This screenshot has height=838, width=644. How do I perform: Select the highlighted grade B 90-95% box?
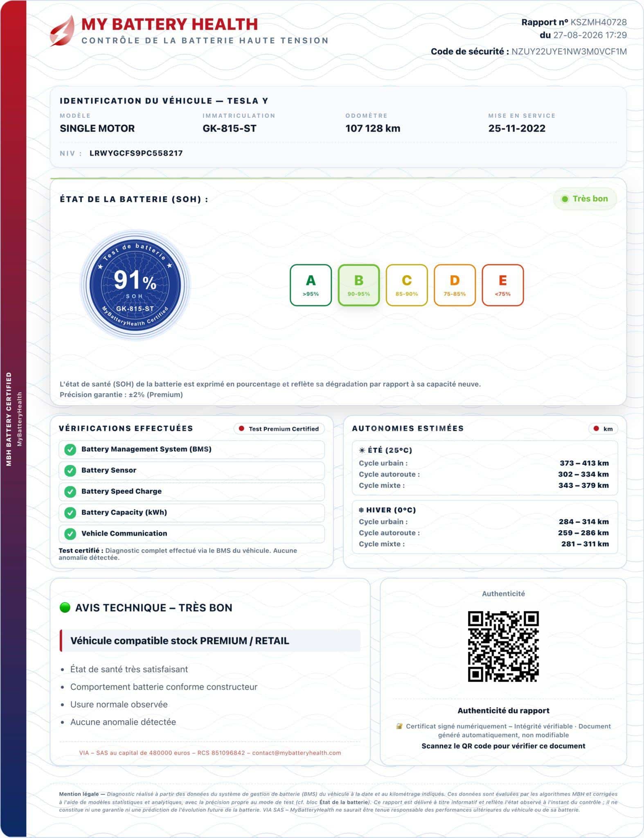click(x=359, y=285)
